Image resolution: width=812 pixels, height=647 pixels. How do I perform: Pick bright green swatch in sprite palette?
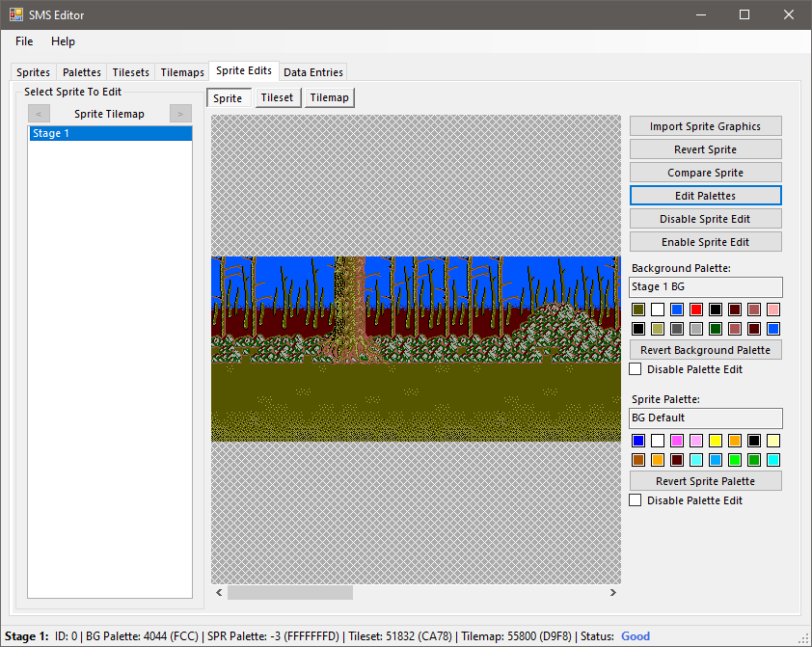[735, 460]
